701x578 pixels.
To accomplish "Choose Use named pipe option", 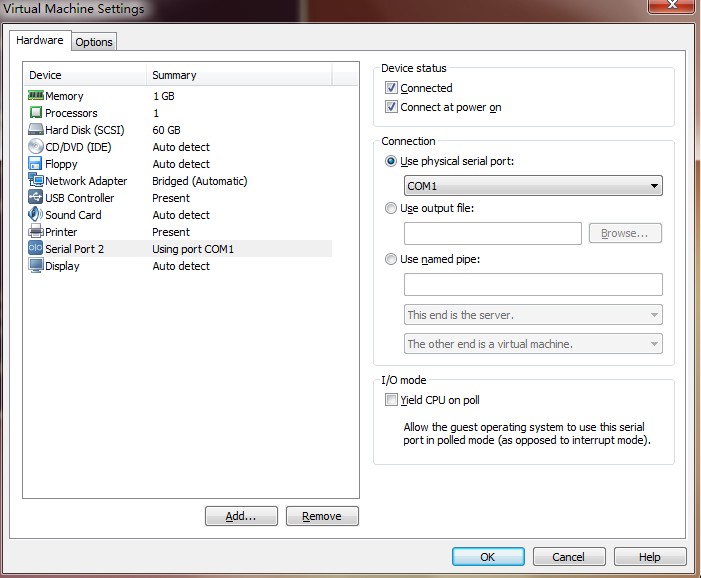I will coord(391,259).
